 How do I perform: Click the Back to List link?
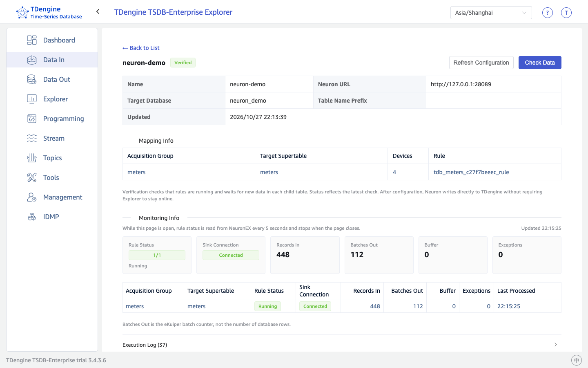141,48
